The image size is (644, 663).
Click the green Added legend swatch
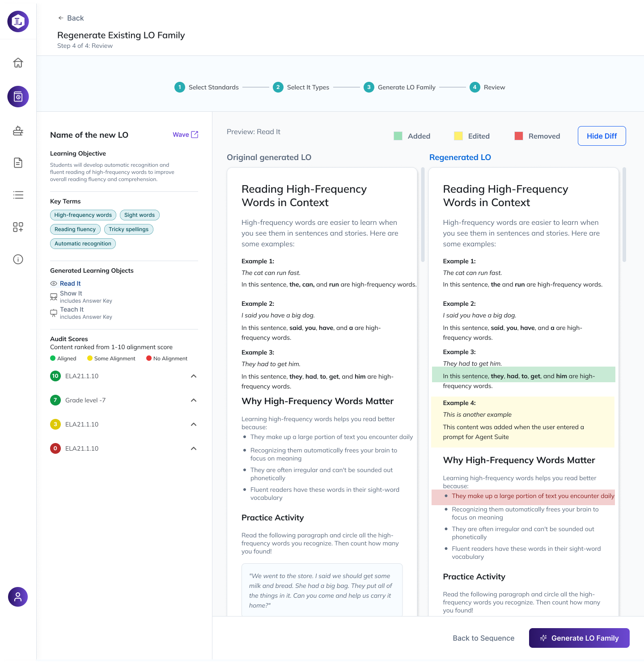pos(398,136)
